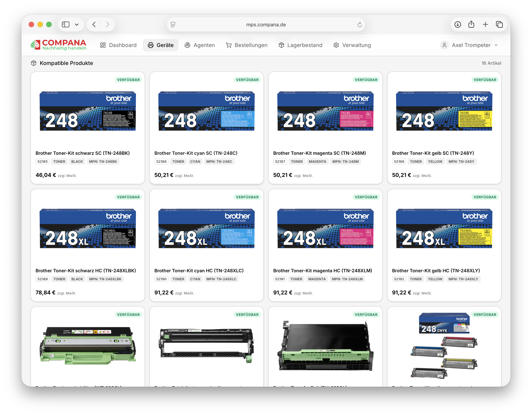The image size is (532, 415).
Task: Open the Agenten navigation item
Action: 199,45
